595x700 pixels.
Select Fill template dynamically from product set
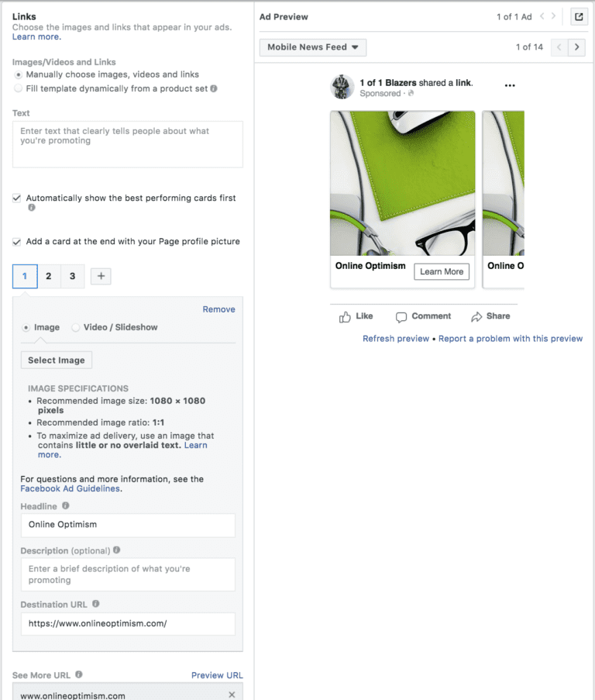point(18,88)
